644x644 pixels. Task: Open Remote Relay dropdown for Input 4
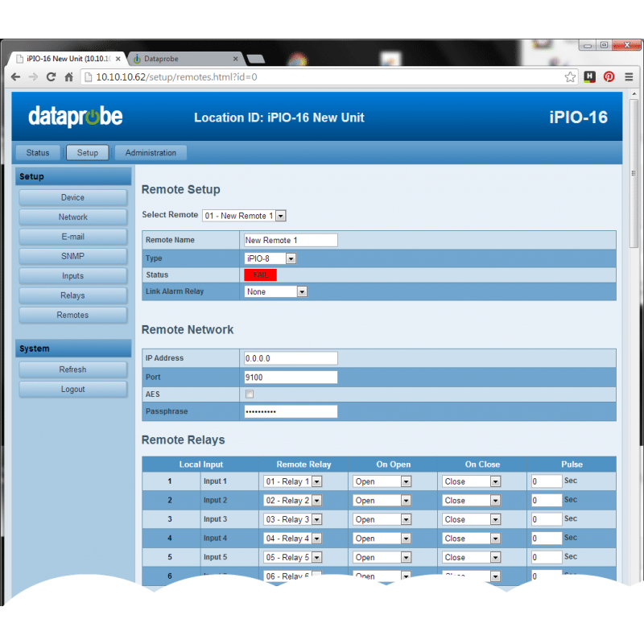pos(292,539)
